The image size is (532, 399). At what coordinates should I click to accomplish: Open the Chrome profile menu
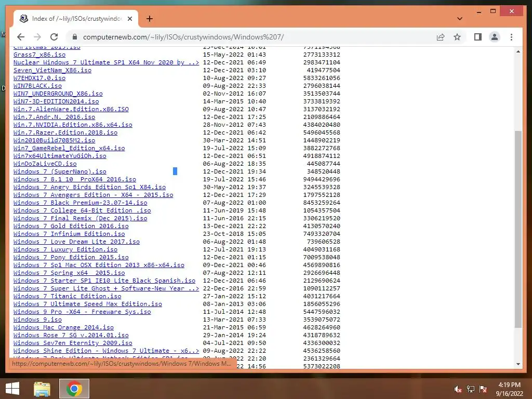click(x=495, y=37)
